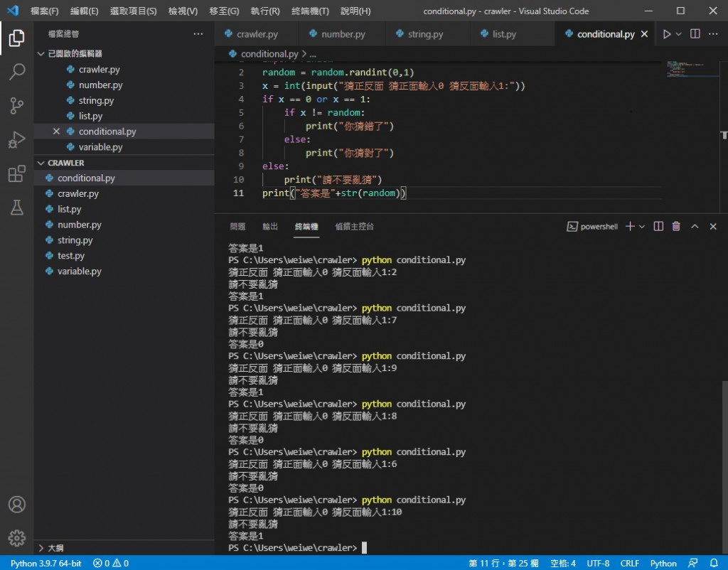Screen dimensions: 728x570
Task: Run Python file with play button
Action: click(x=667, y=34)
